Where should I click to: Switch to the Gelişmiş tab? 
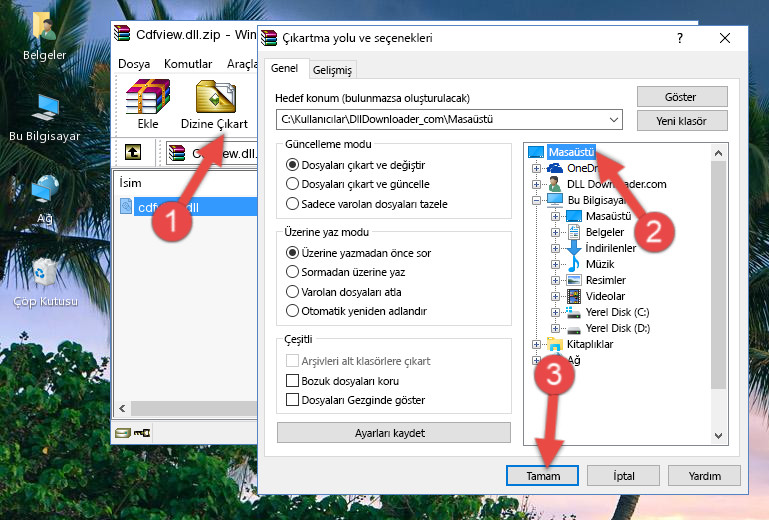tap(332, 70)
